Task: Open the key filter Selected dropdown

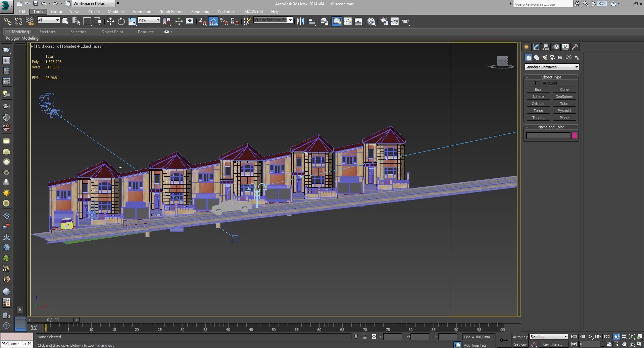Action: pyautogui.click(x=549, y=337)
